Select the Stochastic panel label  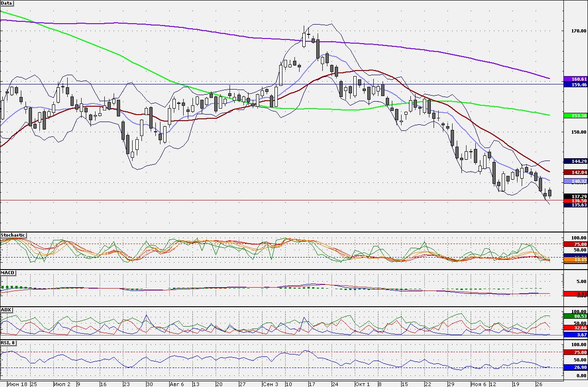coord(13,235)
